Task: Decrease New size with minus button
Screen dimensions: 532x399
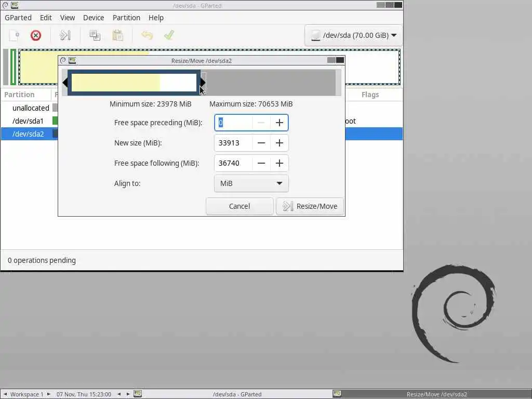Action: 261,143
